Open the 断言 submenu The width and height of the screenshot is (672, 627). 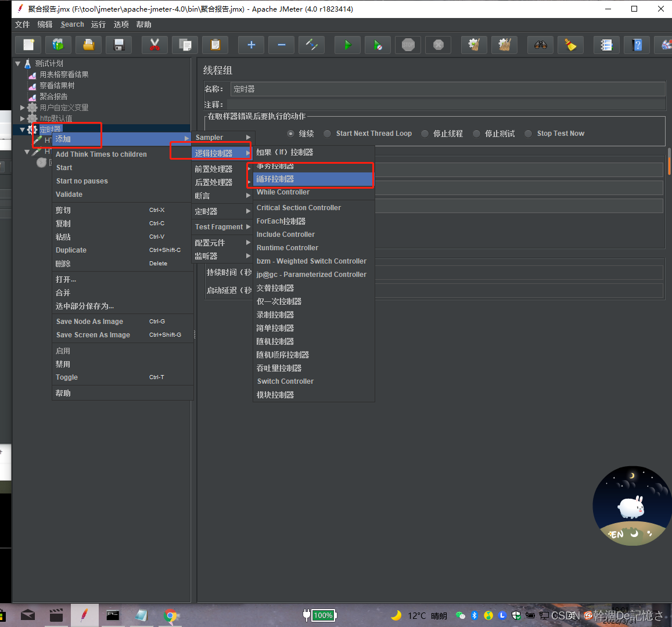223,196
